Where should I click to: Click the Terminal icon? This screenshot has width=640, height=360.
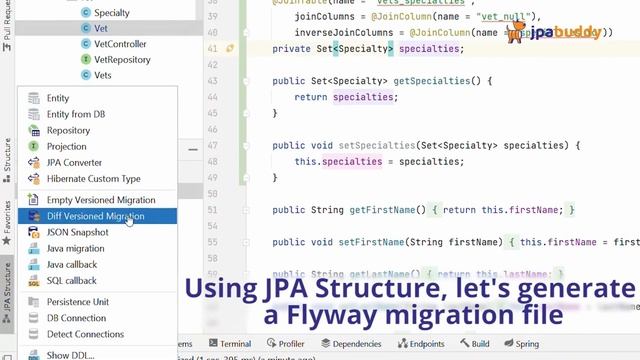[213, 343]
